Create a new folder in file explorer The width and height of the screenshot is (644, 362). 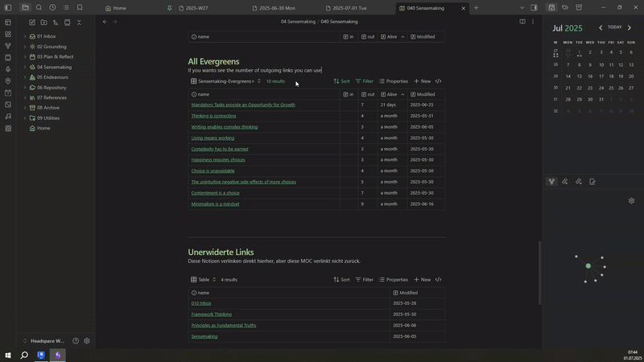click(43, 23)
